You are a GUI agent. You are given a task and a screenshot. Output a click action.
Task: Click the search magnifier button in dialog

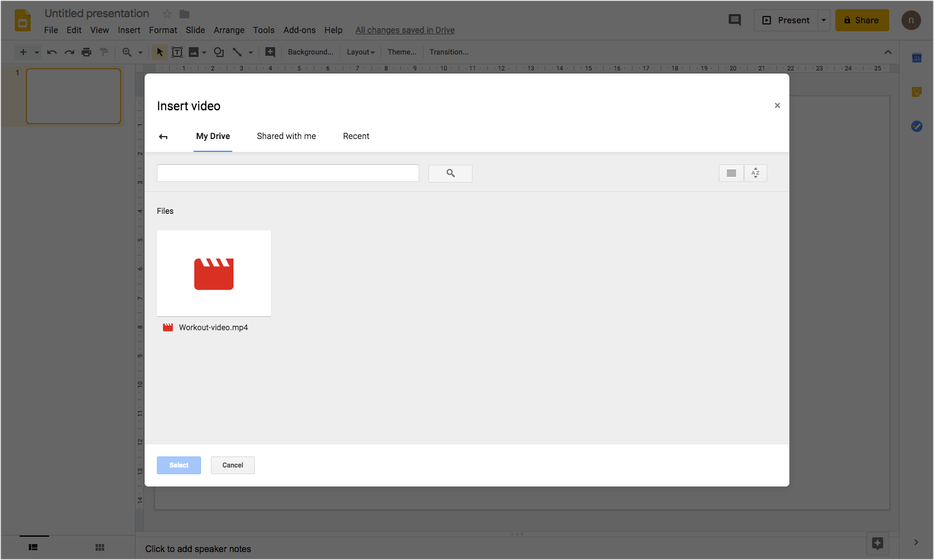[x=450, y=173]
